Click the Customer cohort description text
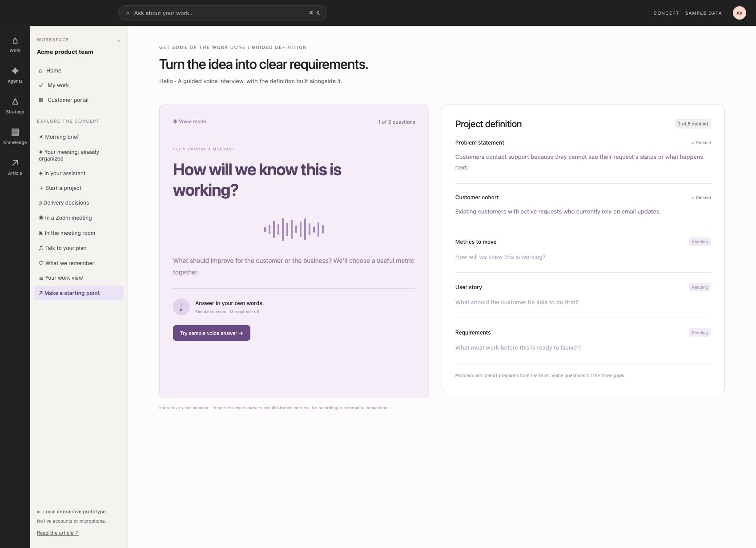Viewport: 756px width, 548px height. coord(558,212)
